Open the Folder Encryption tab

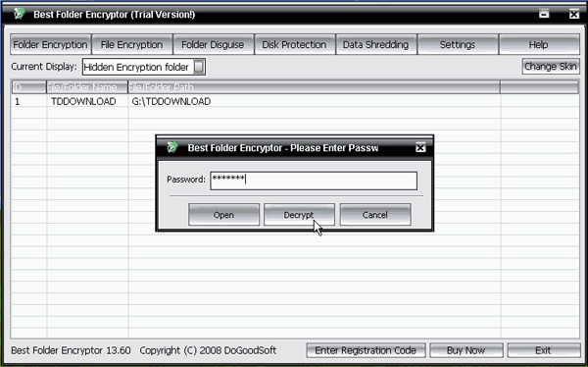tap(51, 45)
